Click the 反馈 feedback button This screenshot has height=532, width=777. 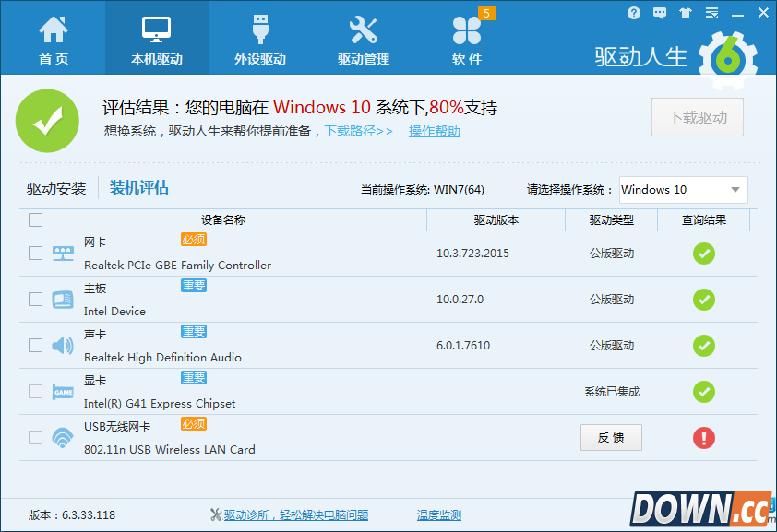click(611, 438)
